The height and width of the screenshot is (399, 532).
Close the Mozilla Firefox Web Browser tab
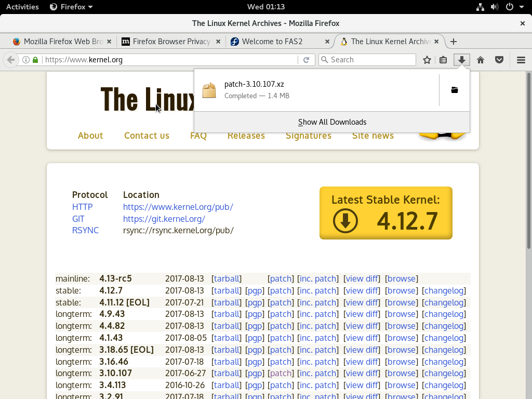point(109,42)
